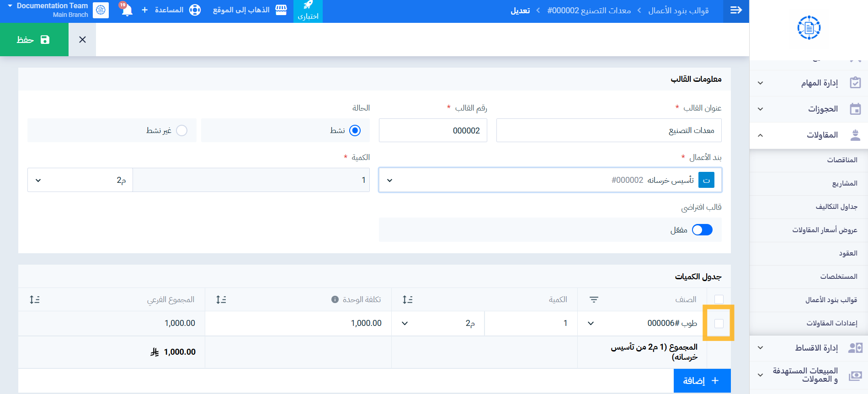Toggle the default template switch
868x394 pixels.
(x=702, y=230)
